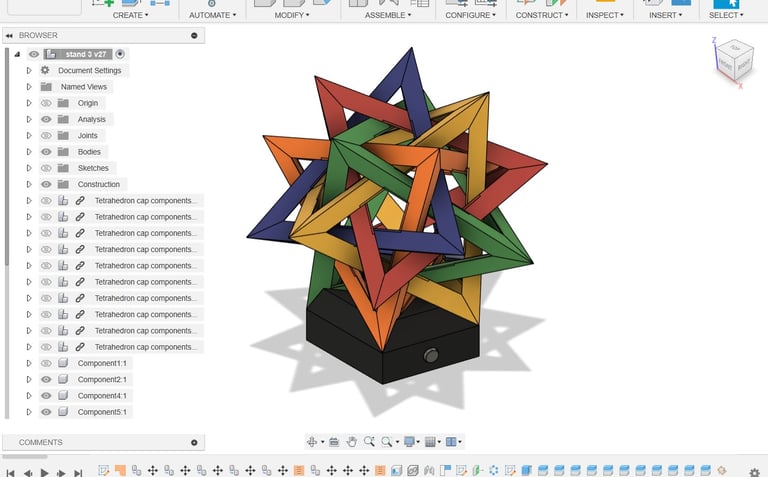The width and height of the screenshot is (768, 477).
Task: Open the INSPECT dropdown menu
Action: click(x=602, y=15)
